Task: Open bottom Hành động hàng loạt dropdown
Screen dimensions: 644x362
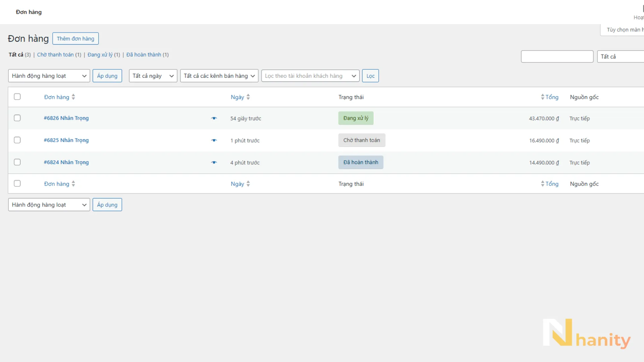Action: pos(49,205)
